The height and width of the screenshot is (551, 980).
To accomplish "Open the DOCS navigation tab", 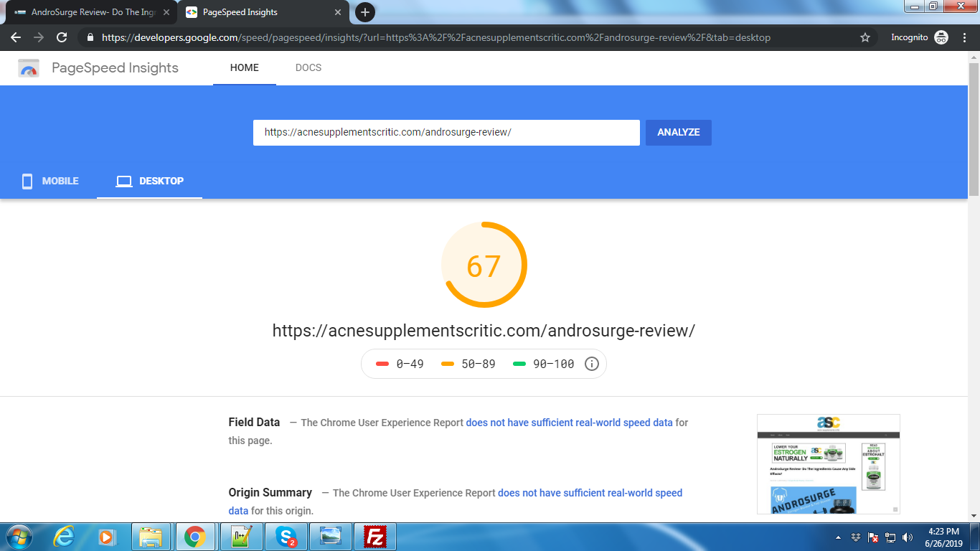I will point(308,67).
